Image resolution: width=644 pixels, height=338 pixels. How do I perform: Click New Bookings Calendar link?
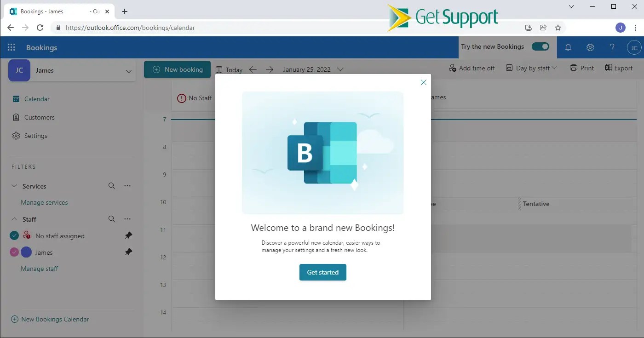click(50, 319)
